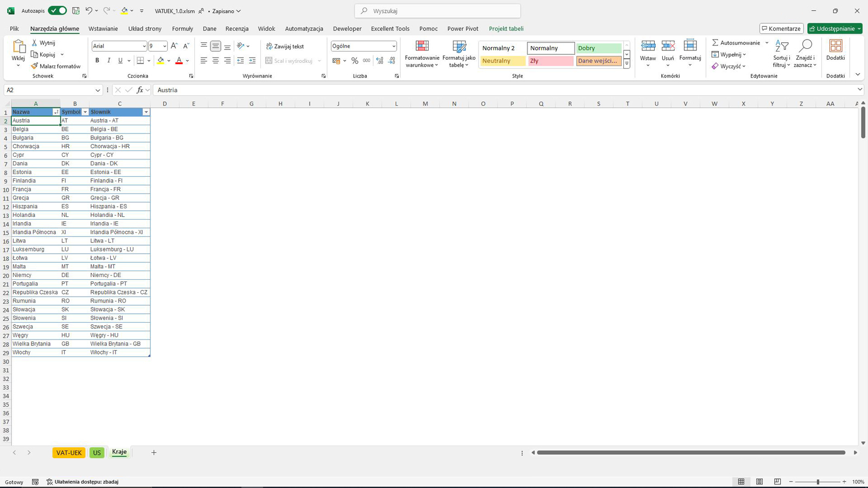The width and height of the screenshot is (868, 488).
Task: Click the Komentarze button
Action: click(x=781, y=29)
